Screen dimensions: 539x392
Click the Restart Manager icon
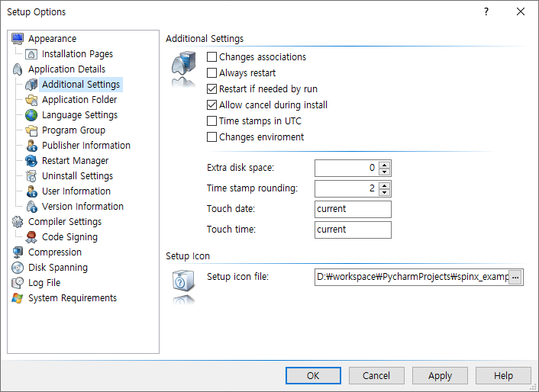(x=31, y=161)
